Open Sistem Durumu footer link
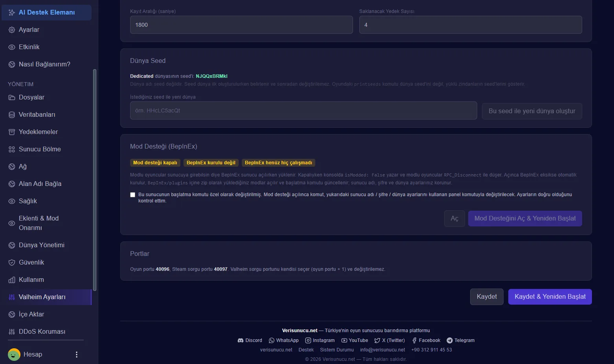The image size is (614, 364). pyautogui.click(x=337, y=350)
